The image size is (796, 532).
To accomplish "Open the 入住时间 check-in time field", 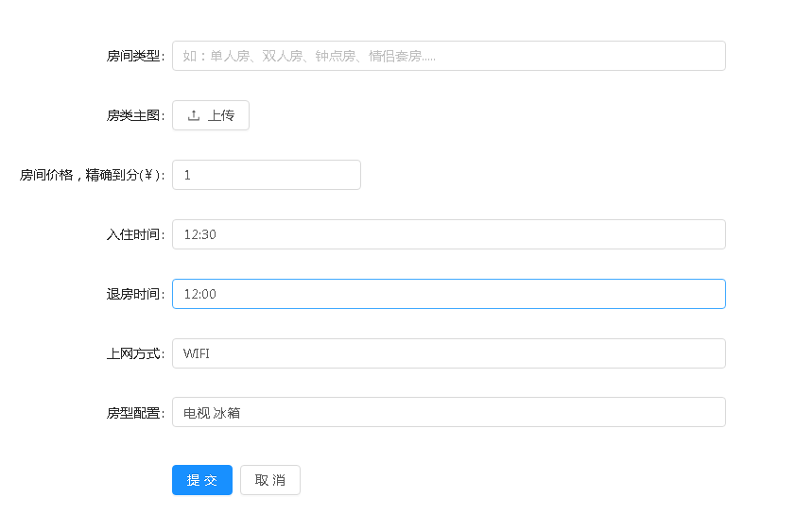I will click(x=449, y=234).
